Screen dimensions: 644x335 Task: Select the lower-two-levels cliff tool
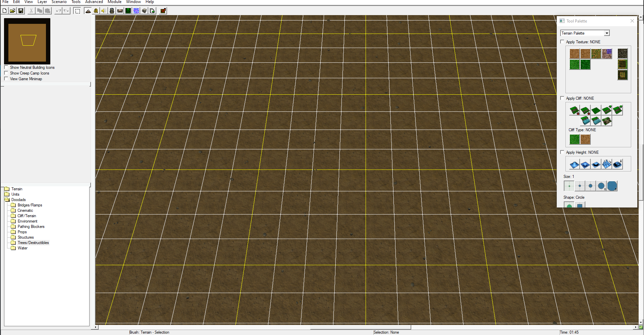coord(575,110)
